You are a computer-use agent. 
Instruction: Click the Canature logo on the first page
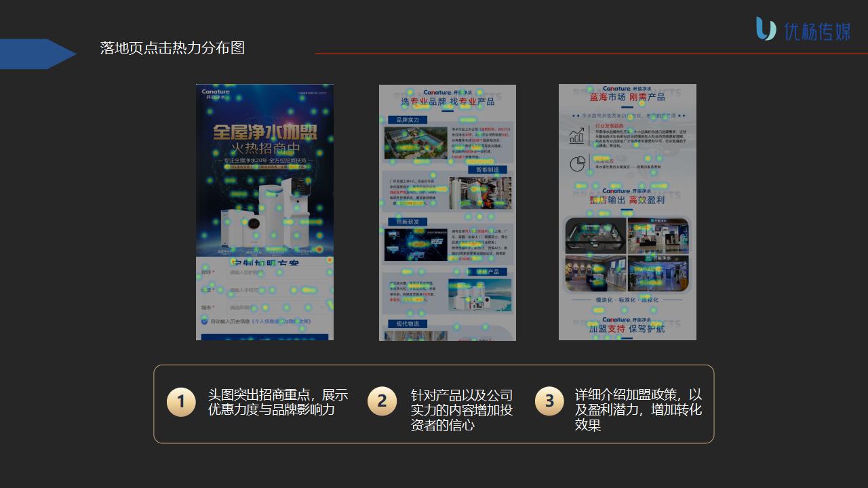click(216, 93)
